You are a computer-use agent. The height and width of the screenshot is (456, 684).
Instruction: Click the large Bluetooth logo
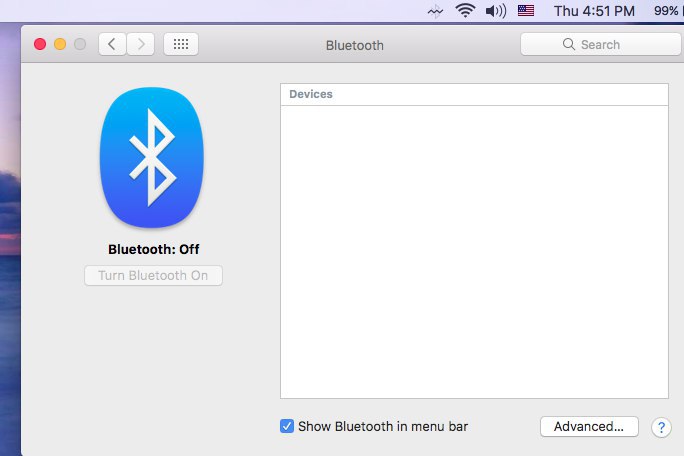click(152, 158)
